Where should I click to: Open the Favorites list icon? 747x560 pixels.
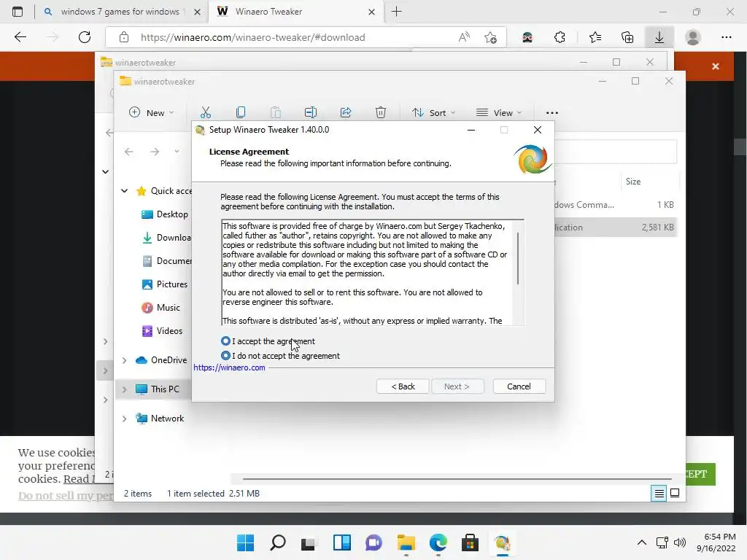click(x=595, y=37)
